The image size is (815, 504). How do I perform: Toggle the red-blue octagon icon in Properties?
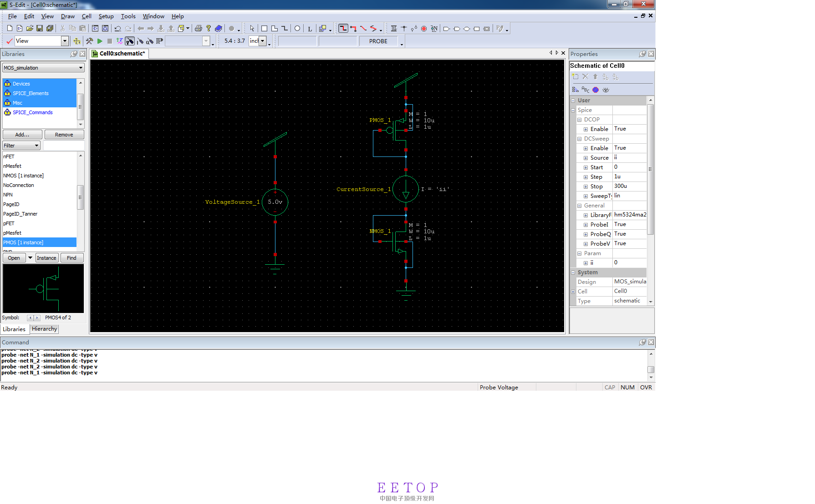point(596,90)
